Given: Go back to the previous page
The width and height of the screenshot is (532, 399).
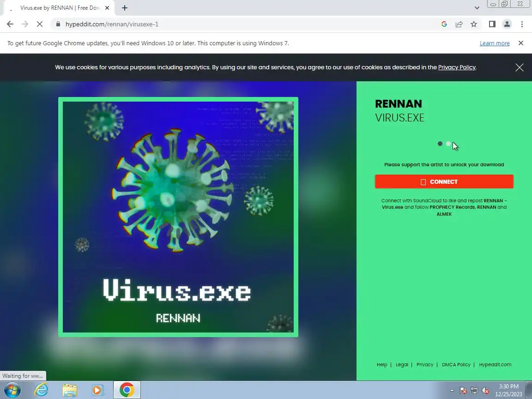Looking at the screenshot, I should click(10, 24).
